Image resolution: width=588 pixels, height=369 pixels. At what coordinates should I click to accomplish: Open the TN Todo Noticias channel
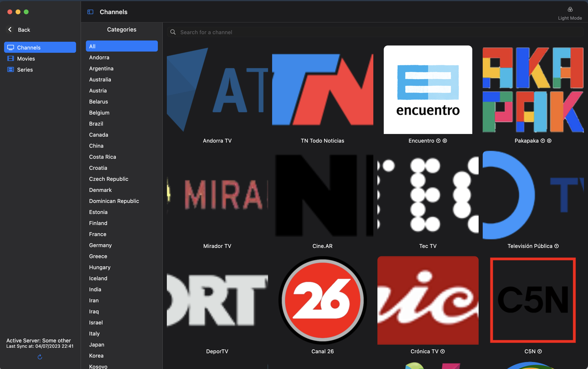322,90
